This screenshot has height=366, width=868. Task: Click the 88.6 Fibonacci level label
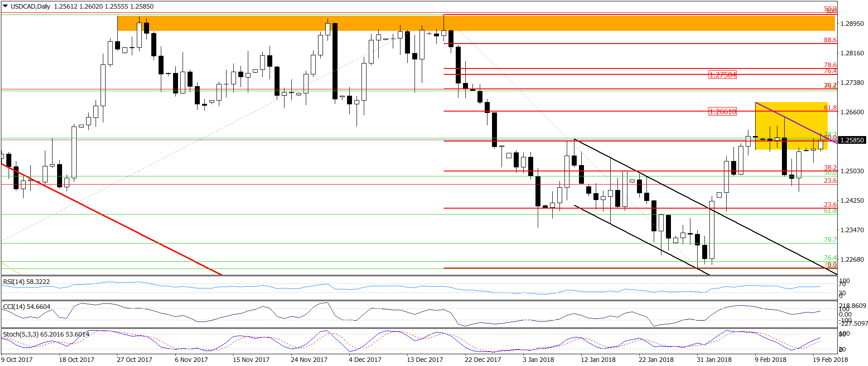pos(830,40)
